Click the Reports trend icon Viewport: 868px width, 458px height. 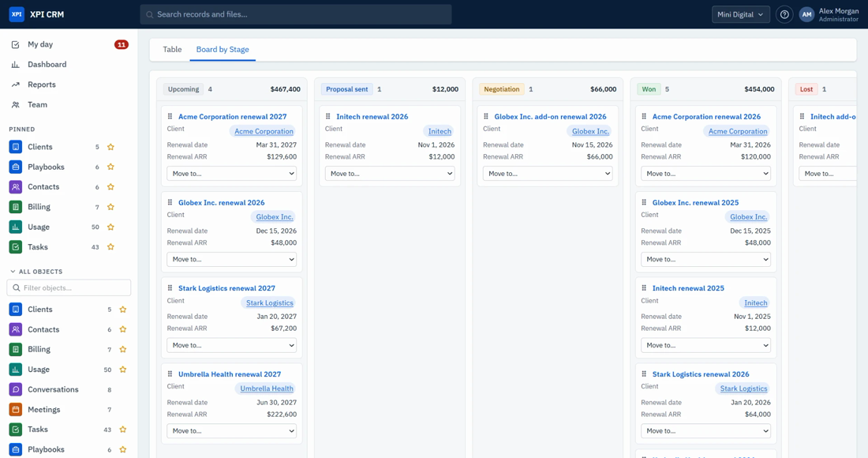tap(16, 84)
